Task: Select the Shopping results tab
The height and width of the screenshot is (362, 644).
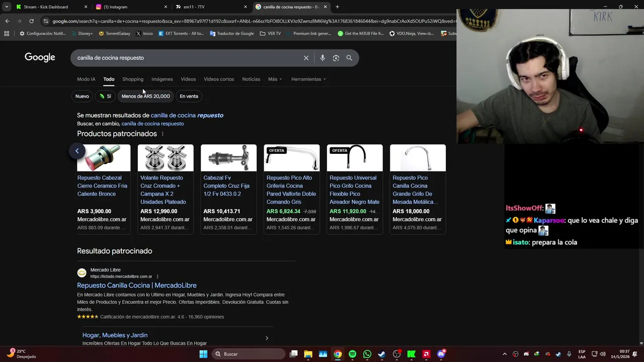Action: (133, 79)
